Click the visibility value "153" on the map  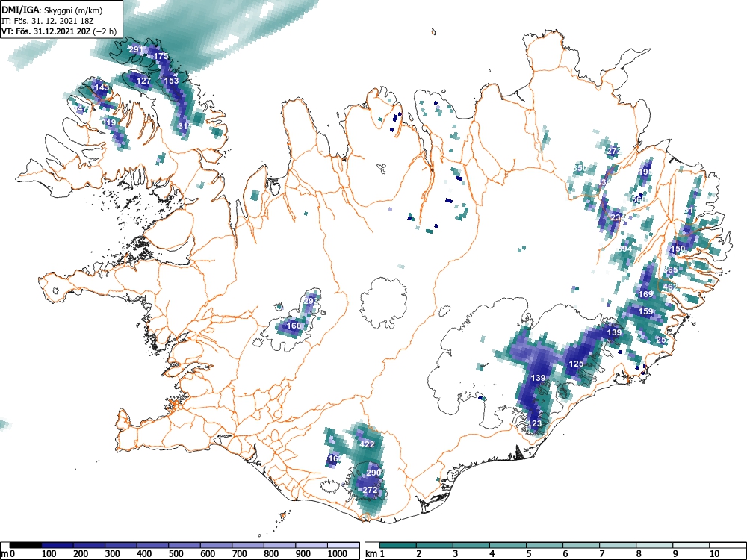click(171, 81)
